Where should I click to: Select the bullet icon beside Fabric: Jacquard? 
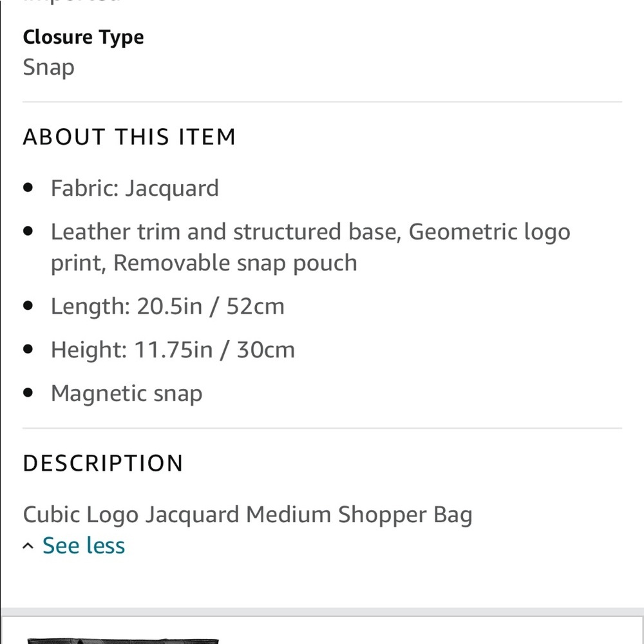(x=27, y=187)
